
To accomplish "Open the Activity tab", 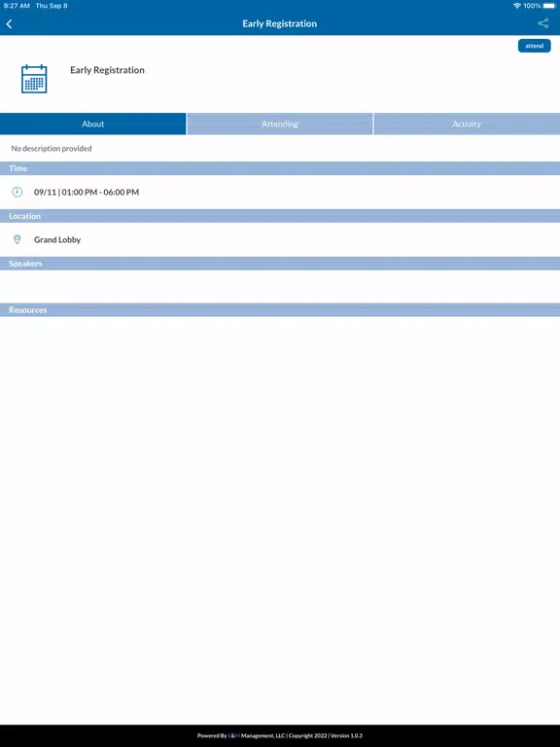I will [467, 124].
